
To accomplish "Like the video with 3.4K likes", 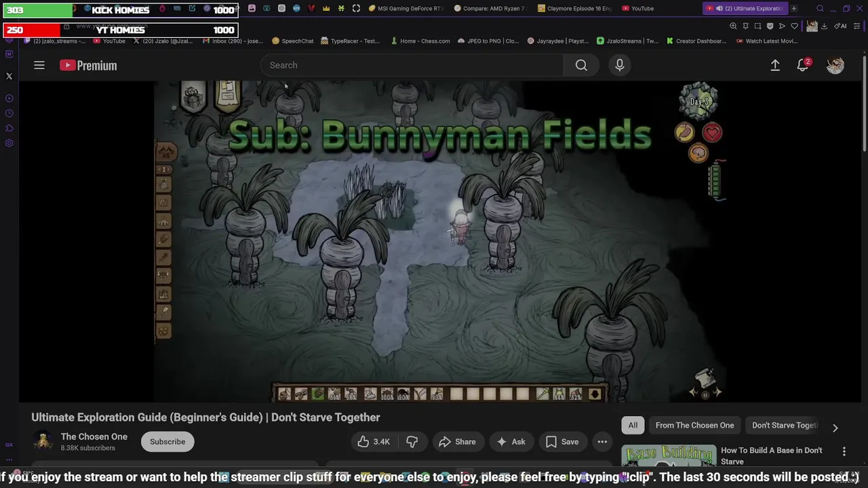I will click(374, 442).
